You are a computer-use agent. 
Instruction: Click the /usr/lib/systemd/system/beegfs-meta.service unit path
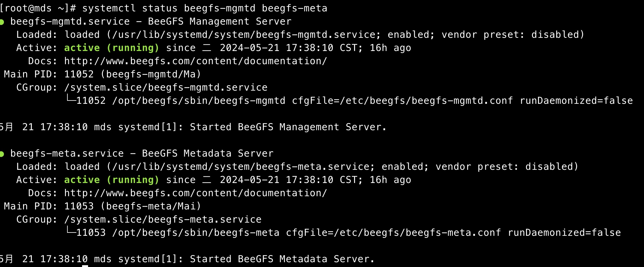coord(241,166)
